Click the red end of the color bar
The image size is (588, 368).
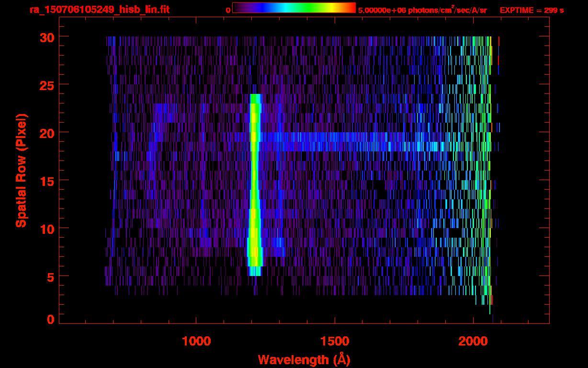point(352,8)
